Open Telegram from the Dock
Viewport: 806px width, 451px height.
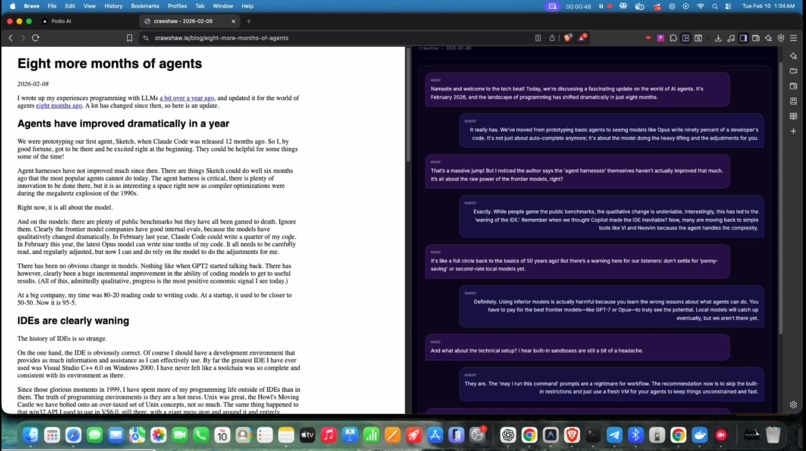coord(614,435)
